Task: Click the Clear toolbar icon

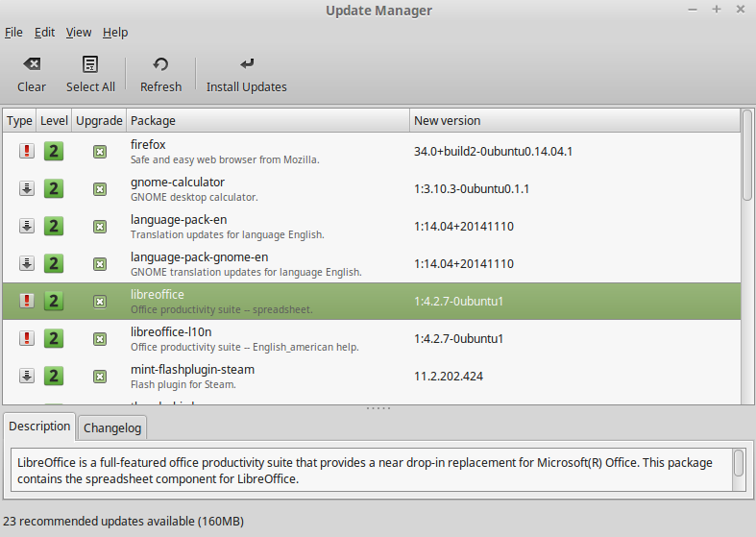Action: coord(32,64)
